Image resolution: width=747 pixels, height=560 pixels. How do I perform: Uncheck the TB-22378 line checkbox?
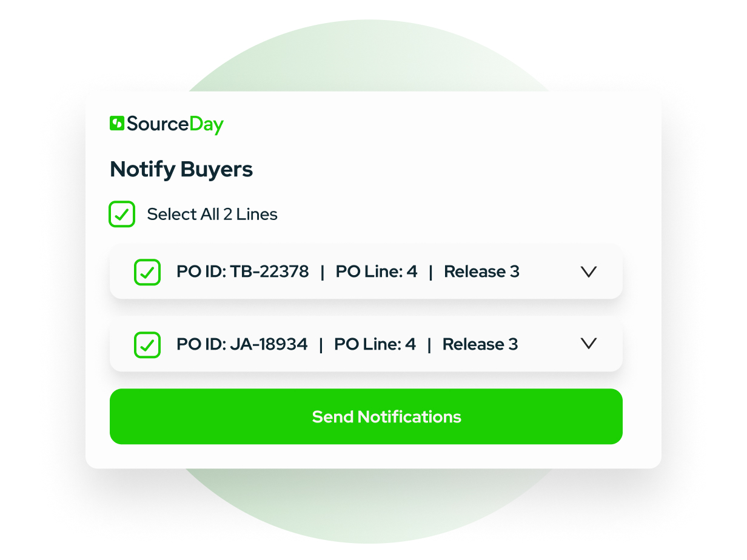[x=147, y=272]
